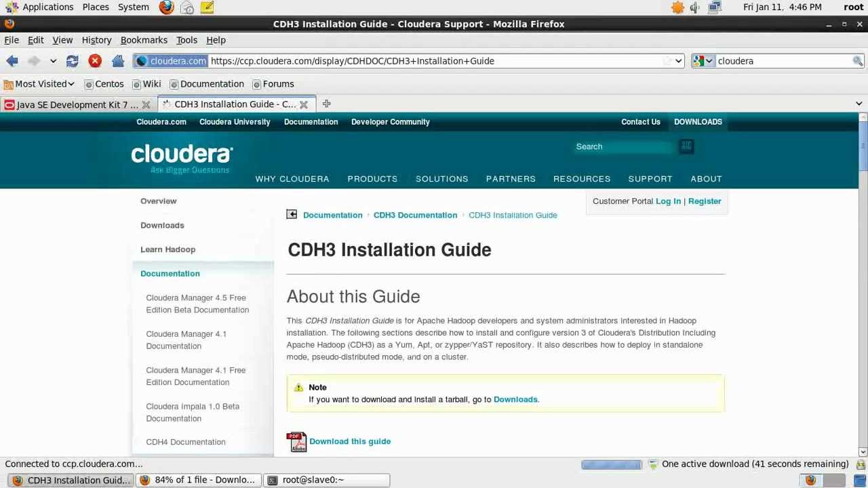
Task: Open the volume control speaker icon
Action: click(695, 7)
